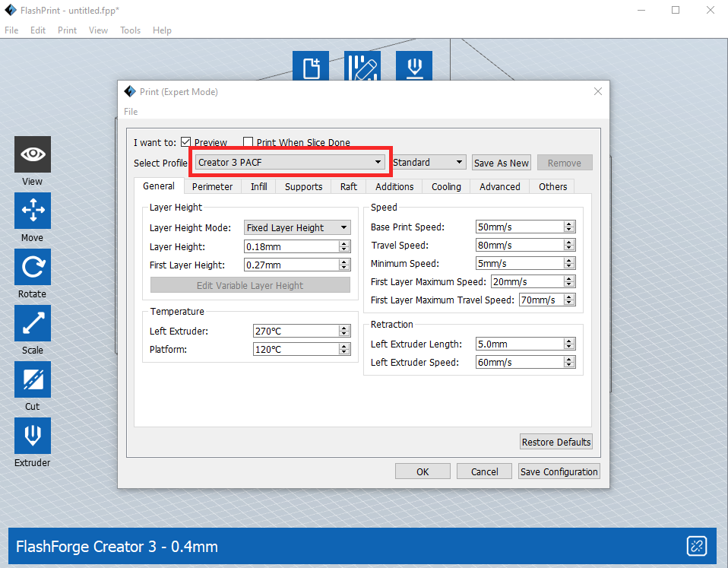This screenshot has width=728, height=568.
Task: Select the View tool icon
Action: coord(33,154)
